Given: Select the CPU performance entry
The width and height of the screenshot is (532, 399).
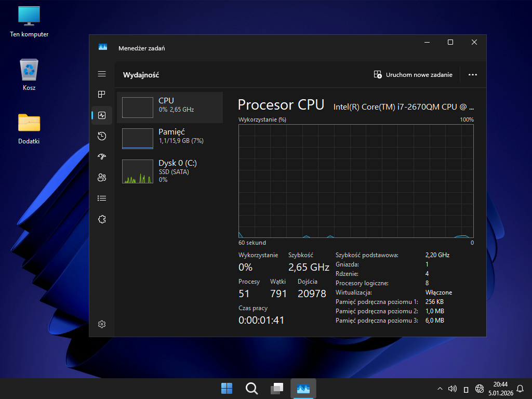Looking at the screenshot, I should click(x=170, y=108).
